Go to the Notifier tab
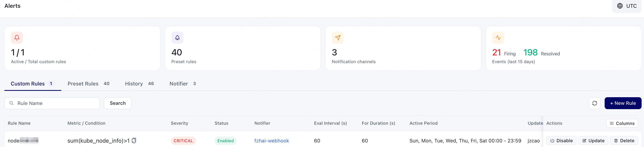Screen dimensions: 644x147 (183, 84)
